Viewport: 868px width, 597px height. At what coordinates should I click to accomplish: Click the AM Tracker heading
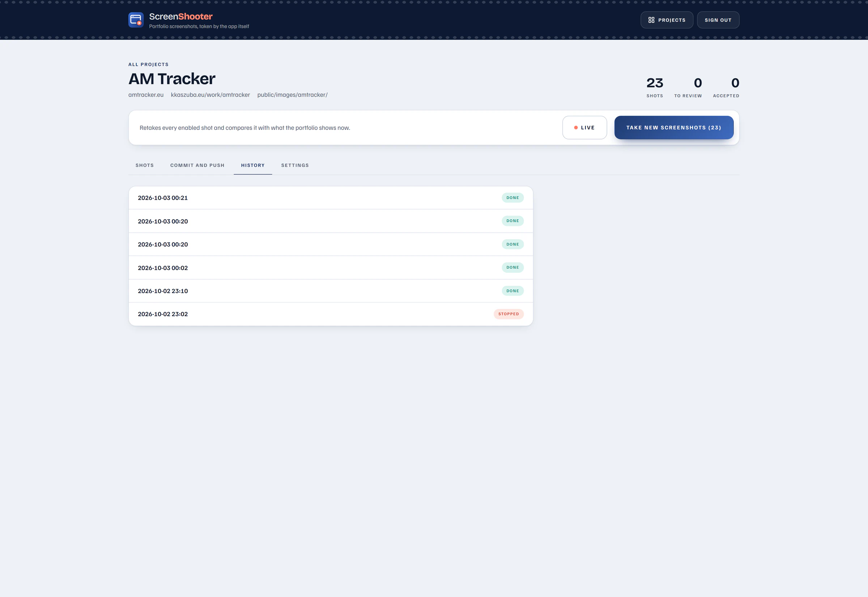point(172,79)
